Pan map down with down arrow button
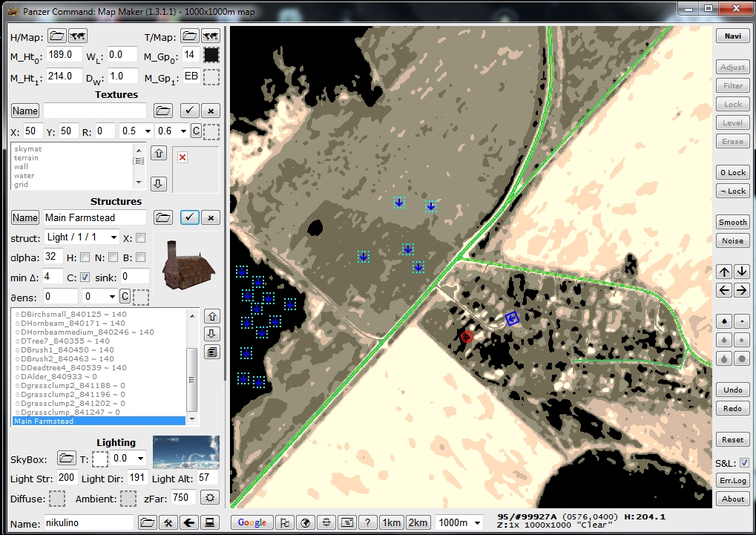Image resolution: width=756 pixels, height=535 pixels. pos(742,272)
